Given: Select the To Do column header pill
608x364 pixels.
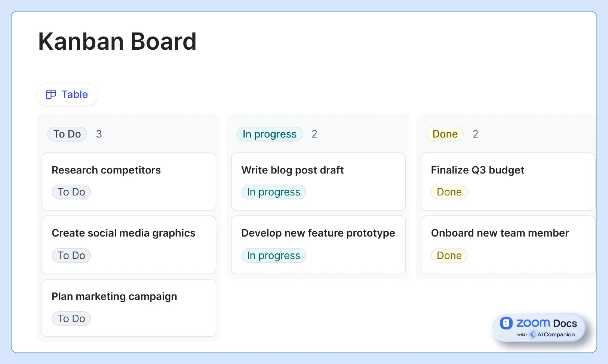Looking at the screenshot, I should [x=67, y=134].
